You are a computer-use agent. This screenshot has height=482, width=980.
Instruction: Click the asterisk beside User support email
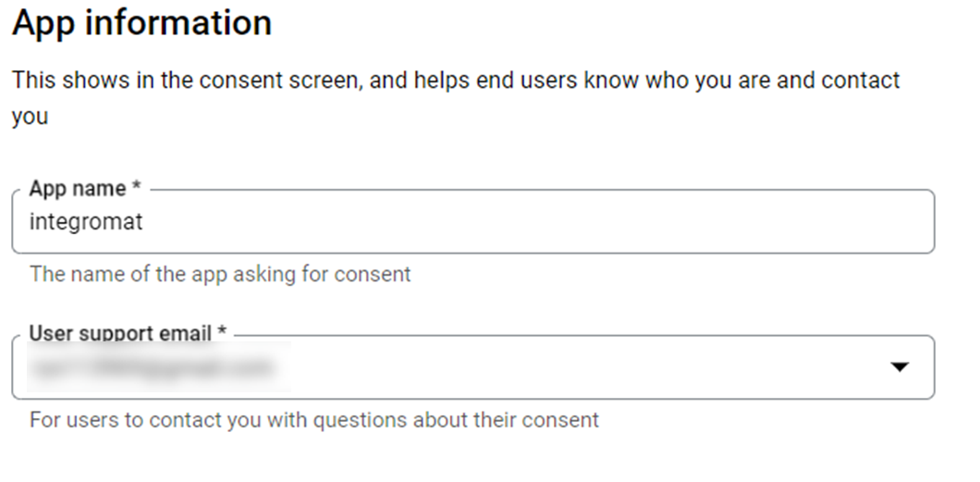tap(222, 333)
